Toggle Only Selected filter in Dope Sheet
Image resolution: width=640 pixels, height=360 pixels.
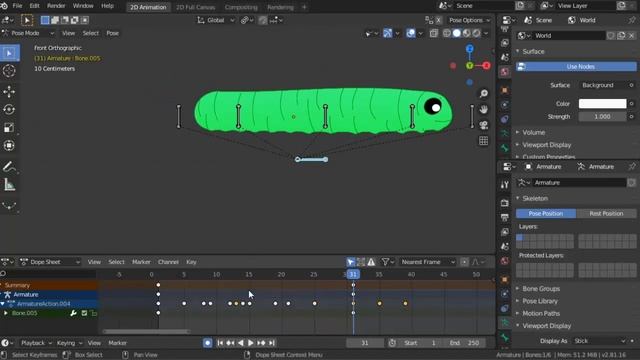(x=351, y=262)
